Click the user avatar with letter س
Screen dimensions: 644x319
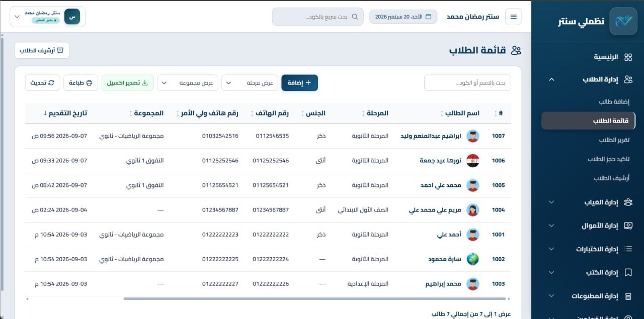click(x=72, y=17)
